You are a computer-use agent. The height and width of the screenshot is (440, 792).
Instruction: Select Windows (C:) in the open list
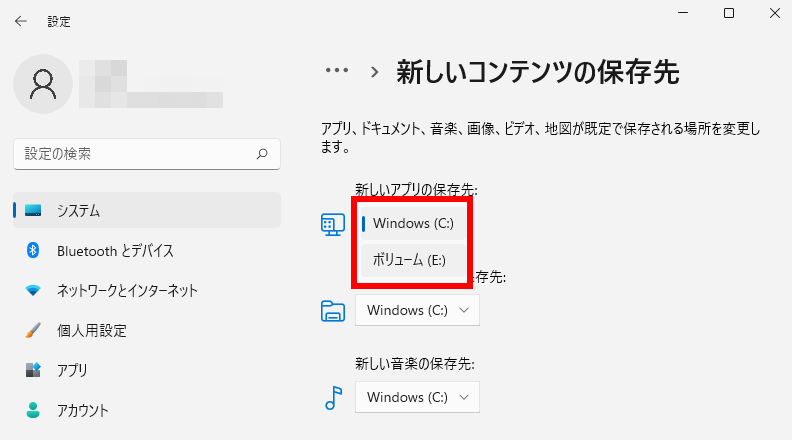[413, 223]
